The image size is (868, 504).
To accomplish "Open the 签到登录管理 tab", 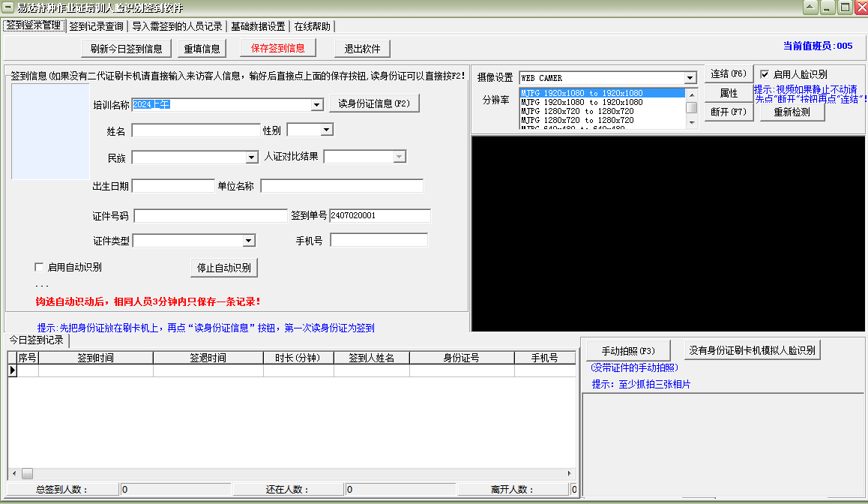I will [x=34, y=25].
